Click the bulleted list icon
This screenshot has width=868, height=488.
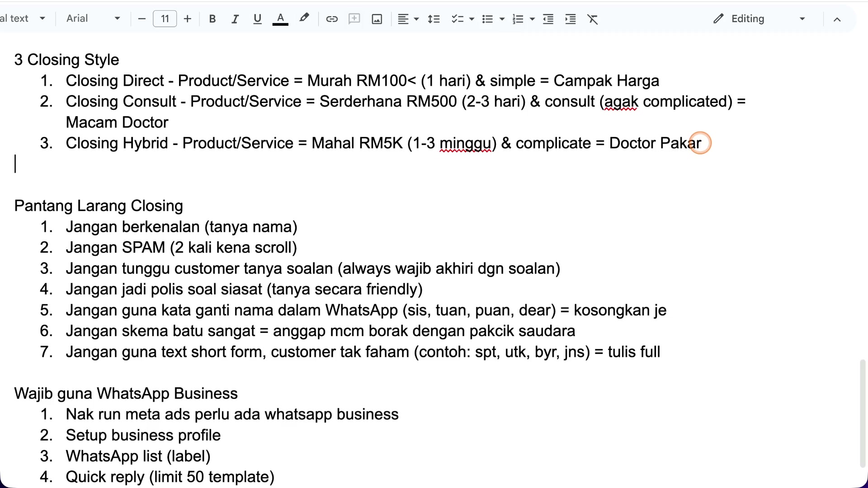click(487, 19)
